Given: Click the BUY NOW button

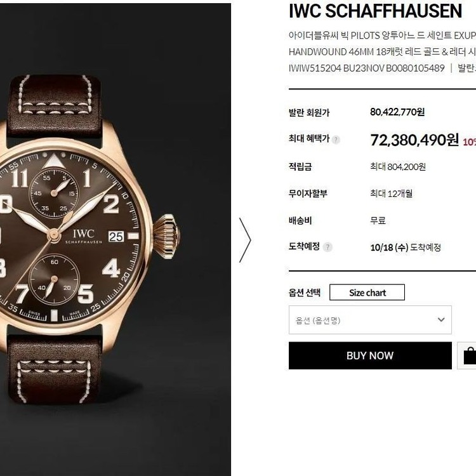Looking at the screenshot, I should tap(370, 355).
